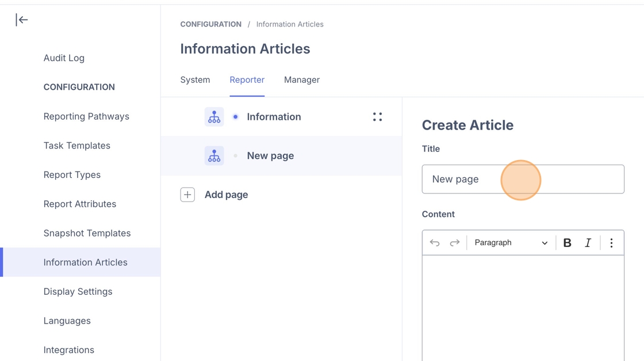Click the blue status dot next to Information
The image size is (644, 361).
pyautogui.click(x=235, y=117)
